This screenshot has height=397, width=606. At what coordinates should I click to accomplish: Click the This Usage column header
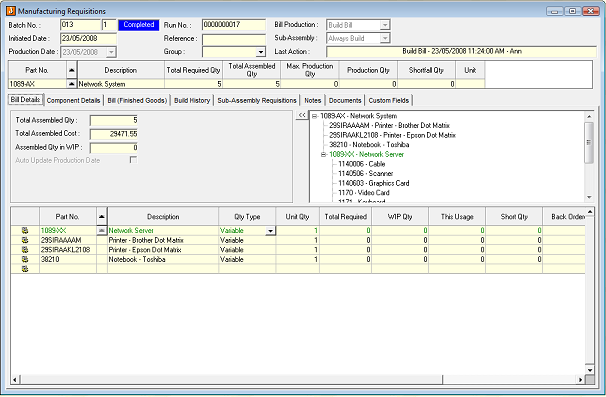click(x=457, y=216)
